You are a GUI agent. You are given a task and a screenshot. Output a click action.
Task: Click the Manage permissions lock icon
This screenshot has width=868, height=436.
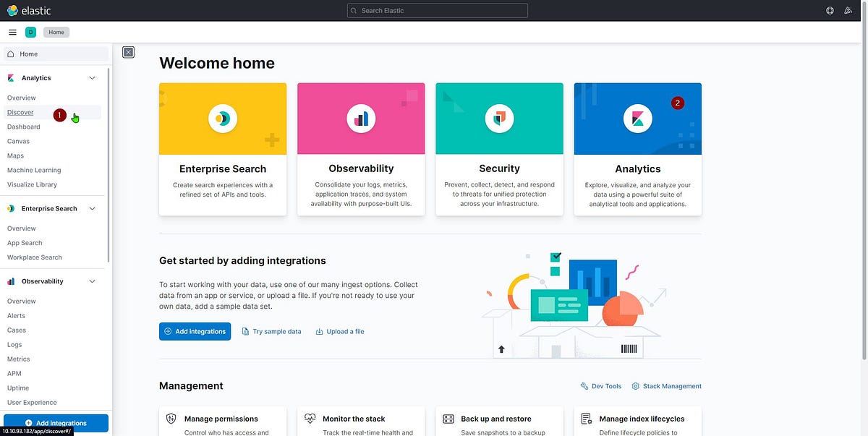tap(171, 418)
